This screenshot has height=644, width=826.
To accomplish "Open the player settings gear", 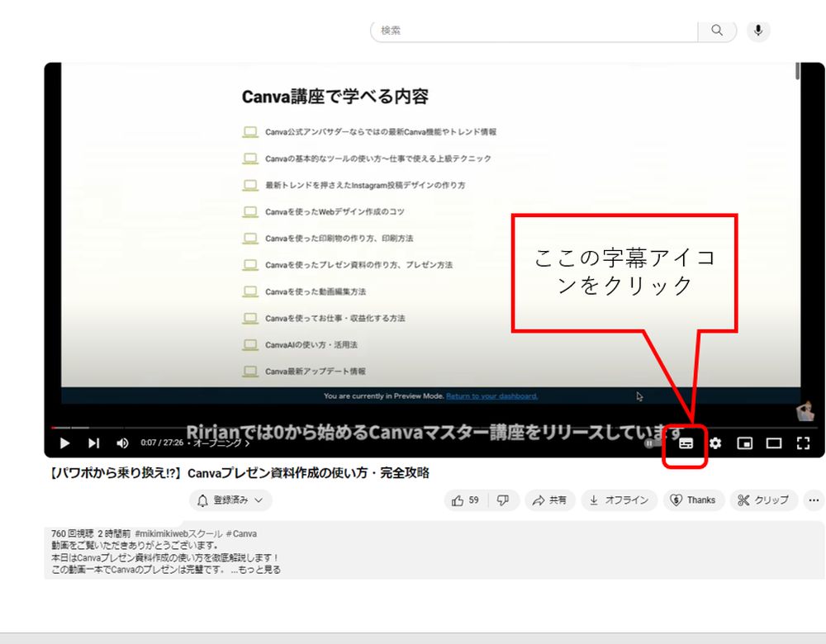I will [714, 443].
